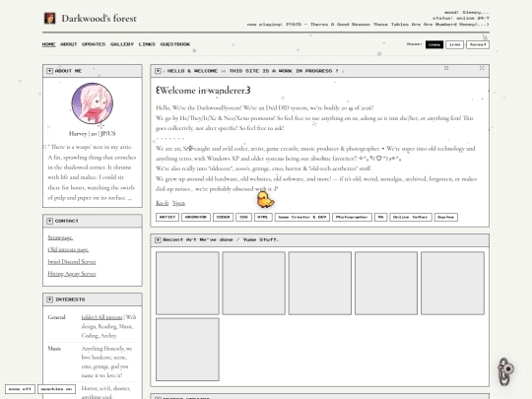Click the Online father tag
Image resolution: width=532 pixels, height=399 pixels.
(x=411, y=217)
